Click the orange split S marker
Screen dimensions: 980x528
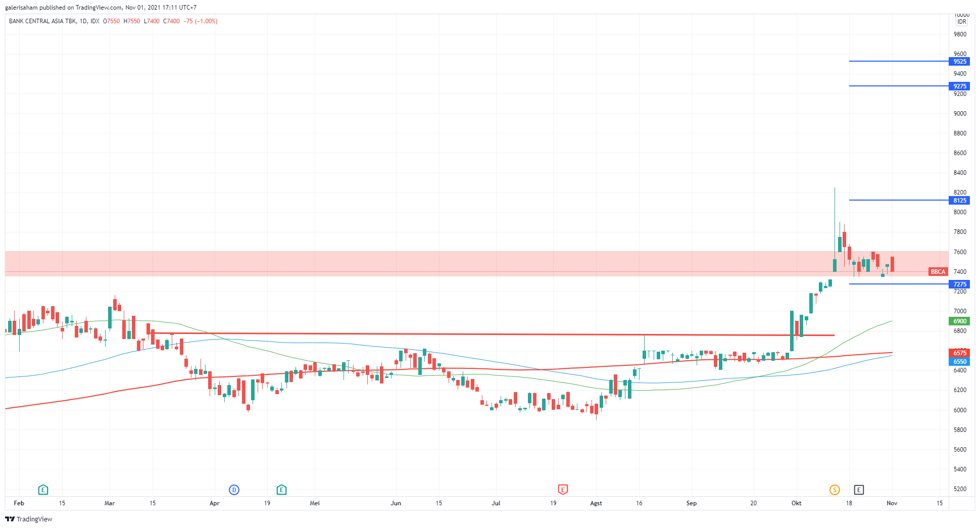tap(835, 490)
